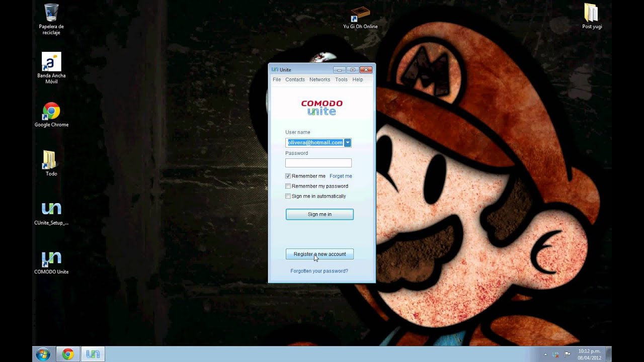Select the Google Chrome desktop shortcut
The height and width of the screenshot is (362, 644).
(51, 115)
